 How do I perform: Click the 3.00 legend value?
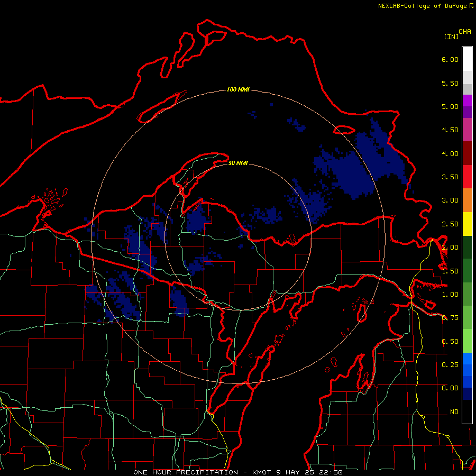click(450, 200)
